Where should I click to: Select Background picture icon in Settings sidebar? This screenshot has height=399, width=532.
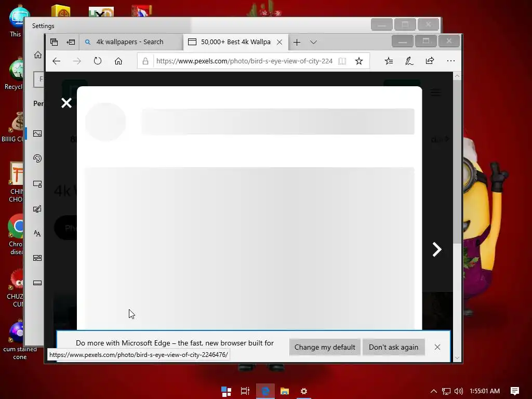37,134
